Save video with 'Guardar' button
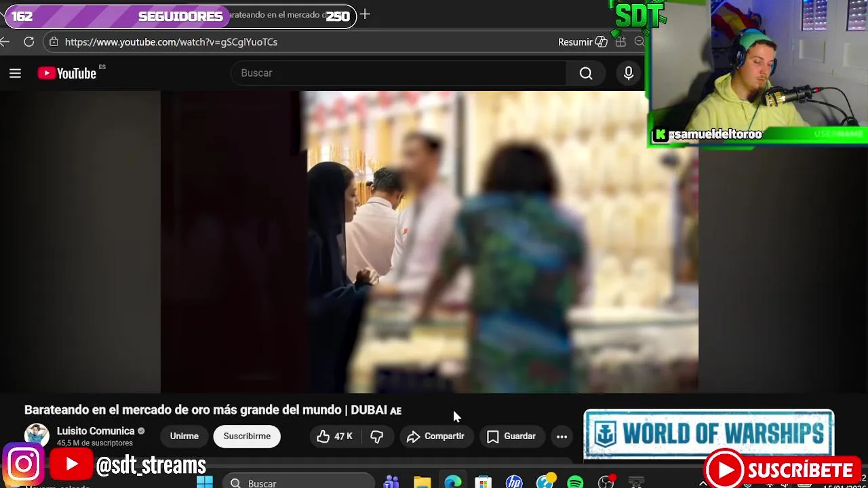Viewport: 868px width, 488px height. point(511,436)
